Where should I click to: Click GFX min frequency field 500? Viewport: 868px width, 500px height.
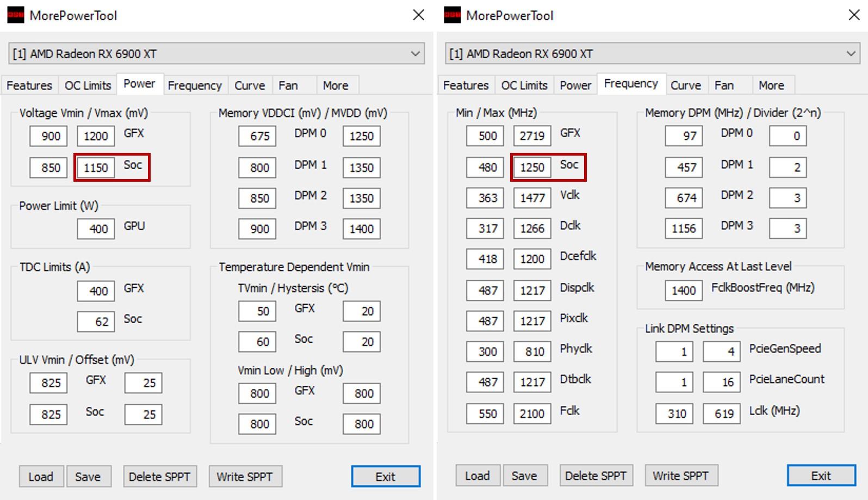(485, 136)
